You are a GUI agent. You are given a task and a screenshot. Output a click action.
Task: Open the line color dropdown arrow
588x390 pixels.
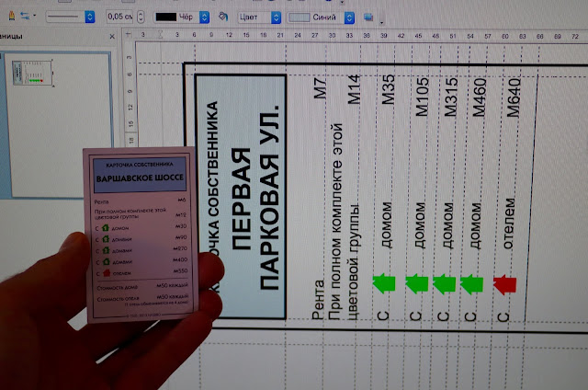pyautogui.click(x=204, y=17)
